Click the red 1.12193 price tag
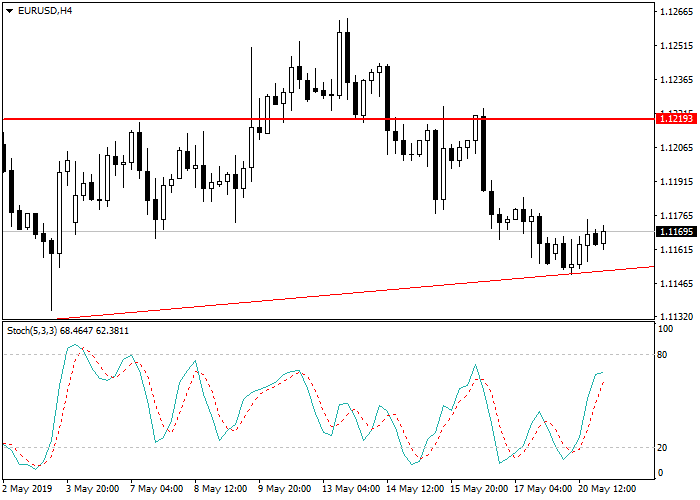The width and height of the screenshot is (700, 500). [x=676, y=119]
